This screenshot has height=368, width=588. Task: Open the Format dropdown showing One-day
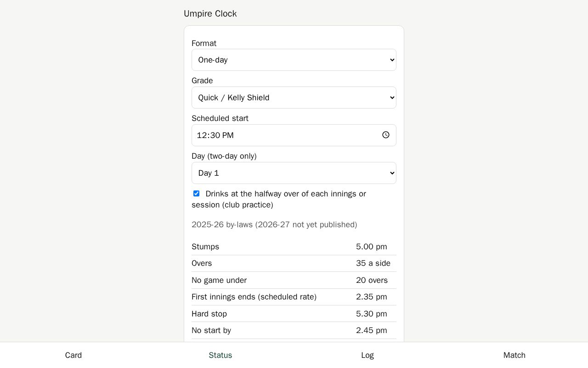294,60
